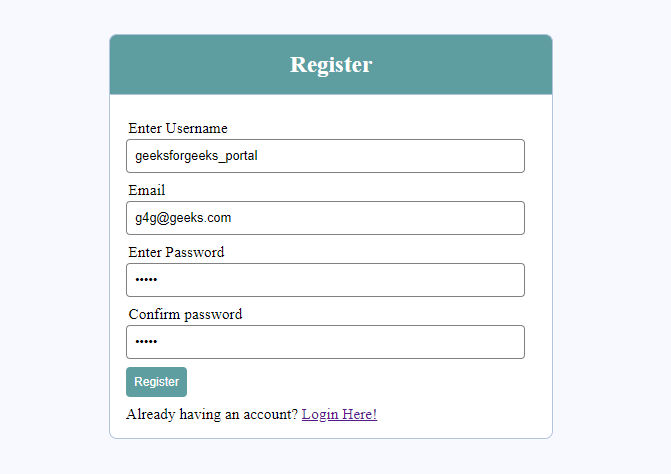The width and height of the screenshot is (671, 474).
Task: Click the Enter Username label
Action: click(x=178, y=128)
